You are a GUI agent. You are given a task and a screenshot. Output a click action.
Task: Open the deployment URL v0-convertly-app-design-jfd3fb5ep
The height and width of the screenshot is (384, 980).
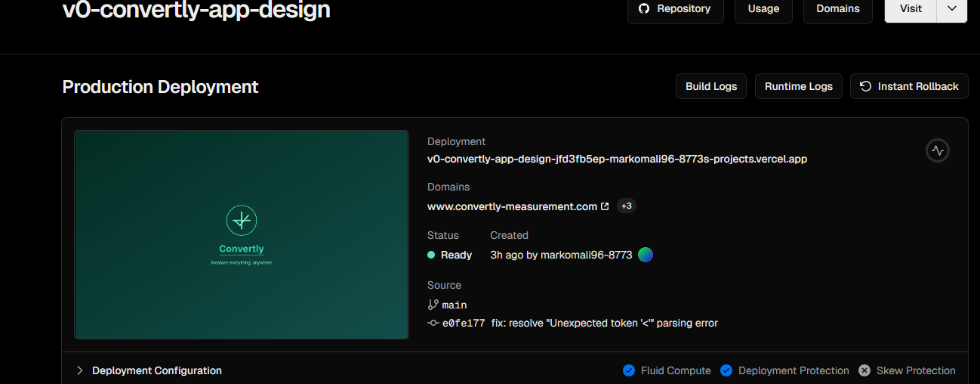(617, 159)
